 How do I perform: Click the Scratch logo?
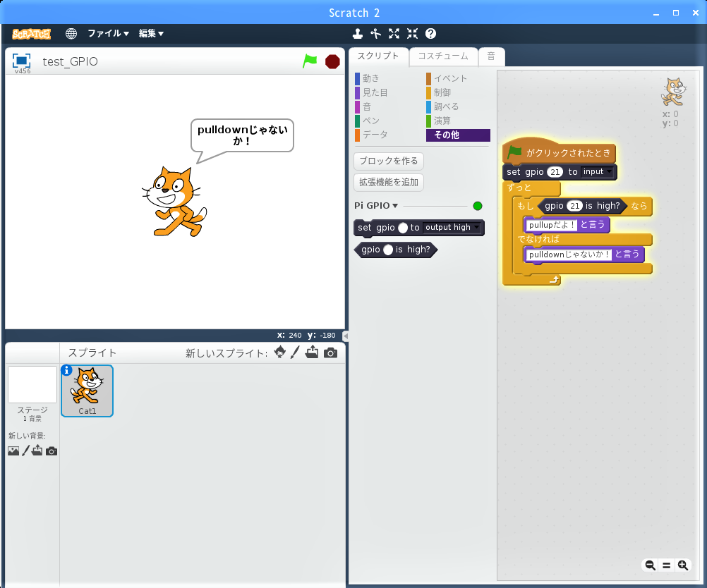(x=32, y=34)
